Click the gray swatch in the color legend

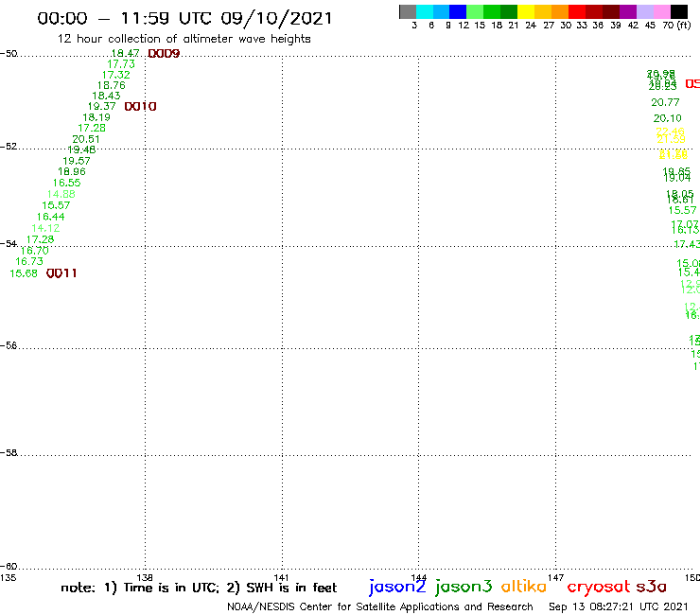pos(408,11)
